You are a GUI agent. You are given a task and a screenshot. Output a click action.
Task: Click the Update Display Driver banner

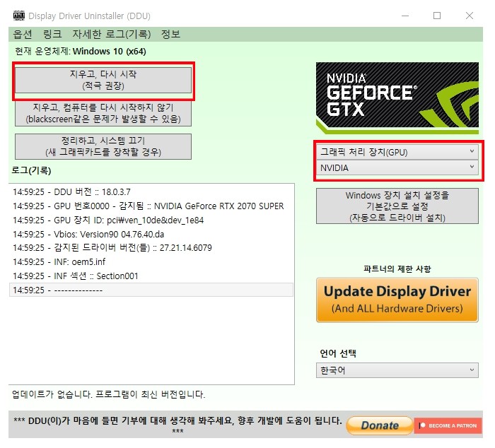(397, 300)
